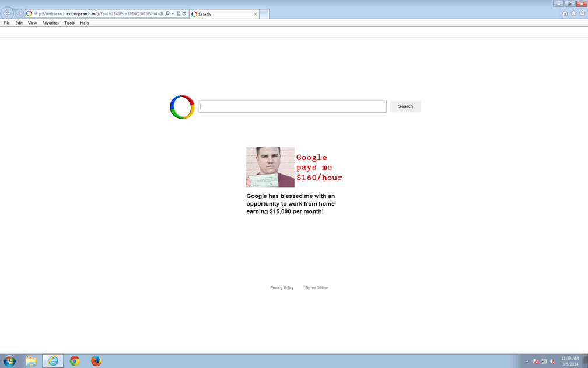Click the address bar search magnifier icon
This screenshot has width=588, height=368.
pyautogui.click(x=167, y=13)
